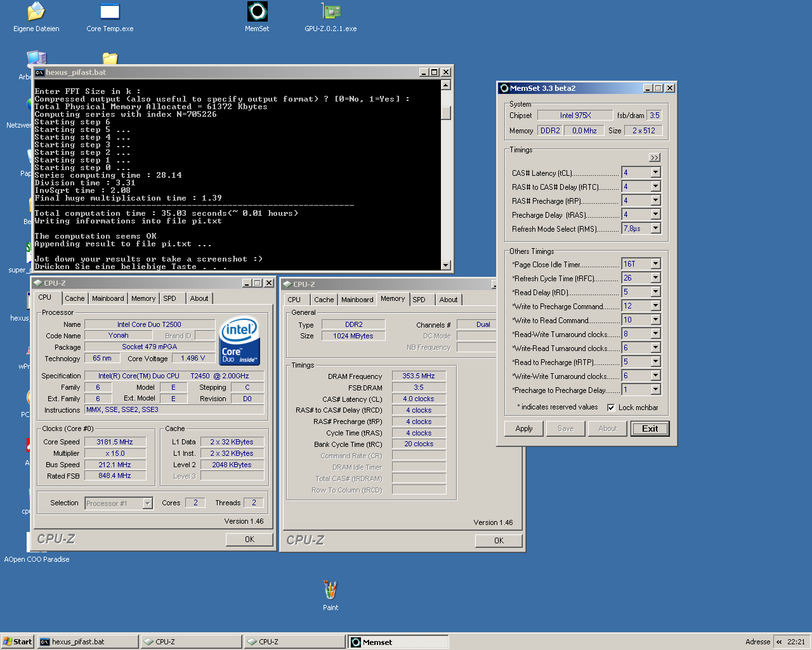Screen dimensions: 812x650
Task: Click the FSB:DRAM 3:5 field in CPU-Z
Action: pyautogui.click(x=419, y=388)
